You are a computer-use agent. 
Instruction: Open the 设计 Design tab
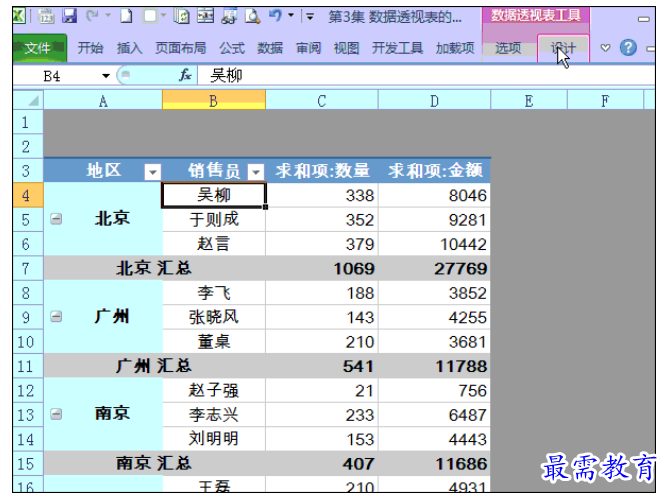tap(563, 48)
